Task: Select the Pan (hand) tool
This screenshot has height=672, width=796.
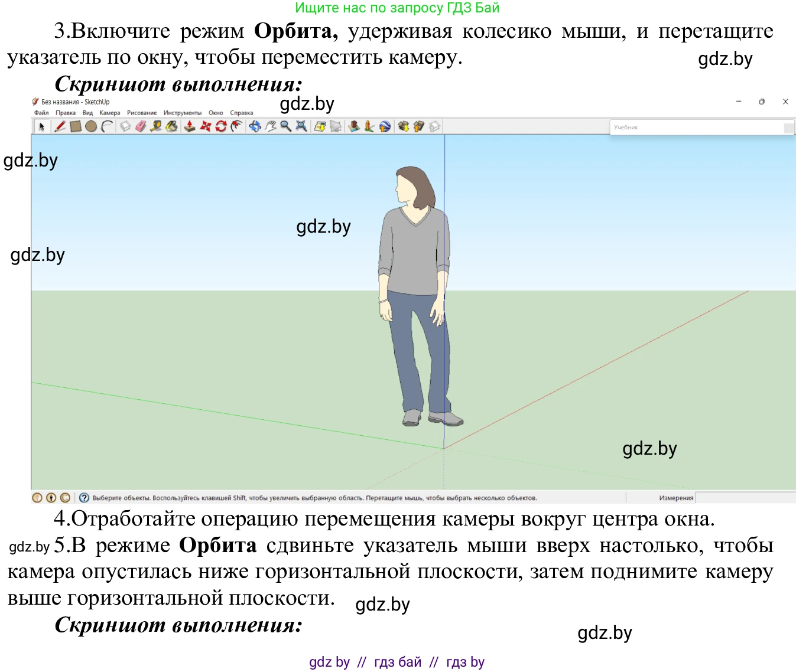Action: tap(269, 126)
